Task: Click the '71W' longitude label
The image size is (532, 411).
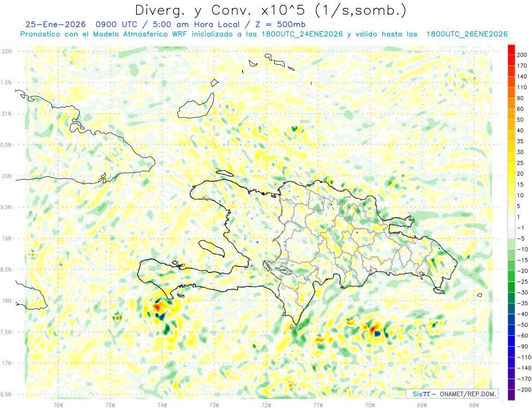Action: pos(318,405)
